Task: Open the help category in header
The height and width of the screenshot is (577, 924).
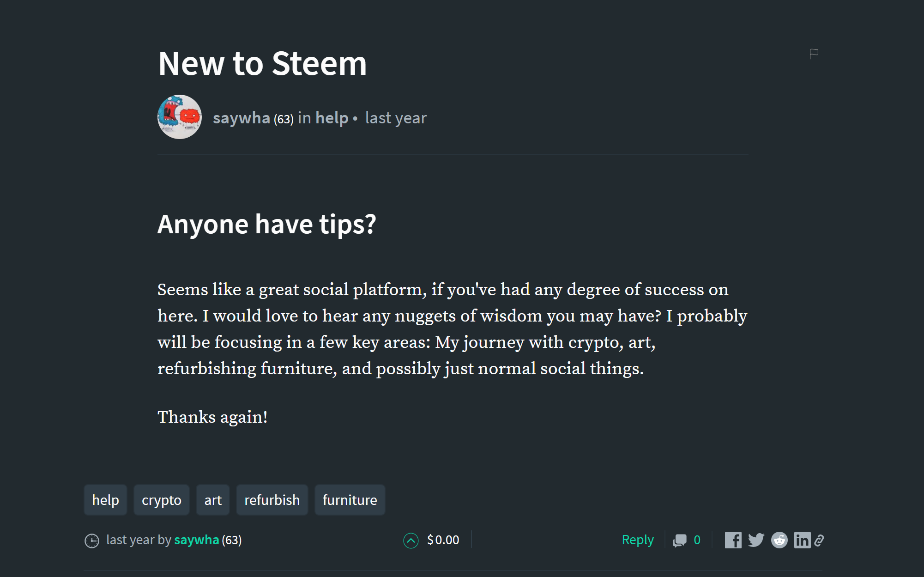Action: pos(332,118)
